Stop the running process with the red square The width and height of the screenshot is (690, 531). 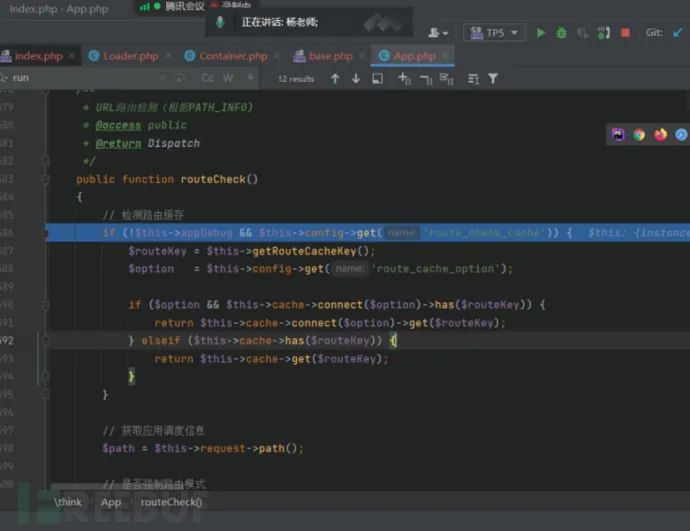pos(625,33)
